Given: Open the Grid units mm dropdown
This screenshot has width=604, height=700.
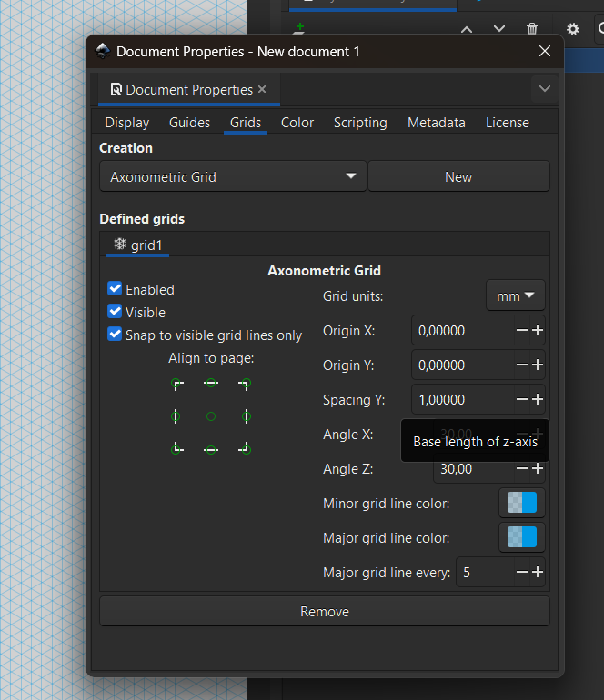Looking at the screenshot, I should pyautogui.click(x=516, y=295).
